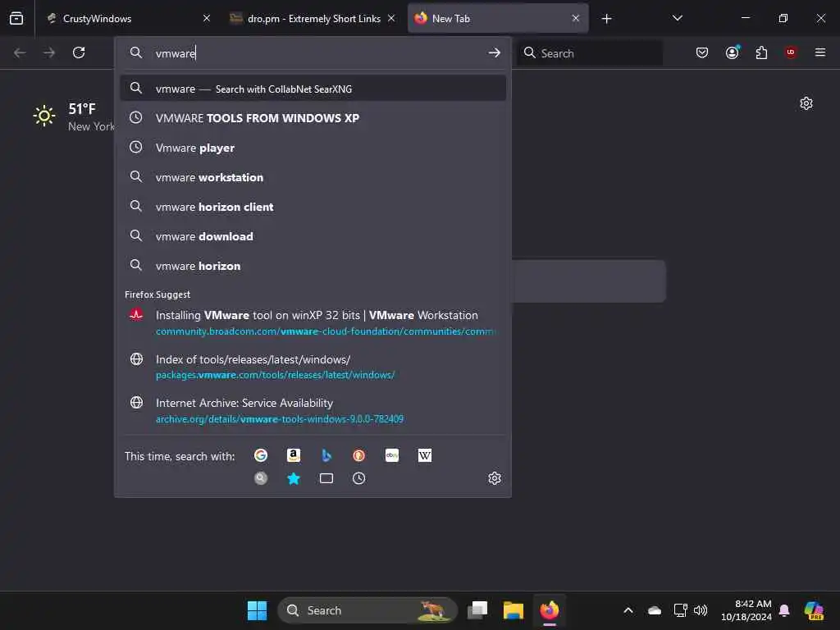Pick suggestion vmware workstation

[x=313, y=177]
